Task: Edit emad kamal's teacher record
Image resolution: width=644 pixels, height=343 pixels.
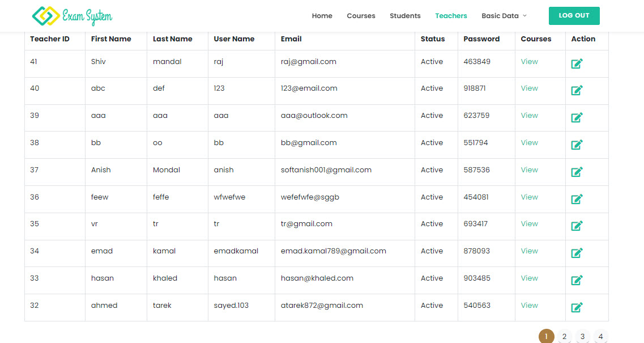Action: point(577,253)
